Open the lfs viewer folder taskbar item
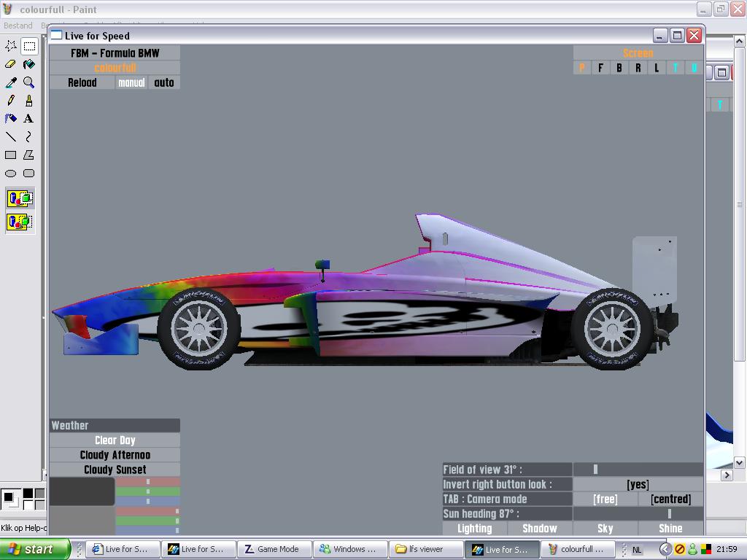The width and height of the screenshot is (747, 560). coord(426,549)
